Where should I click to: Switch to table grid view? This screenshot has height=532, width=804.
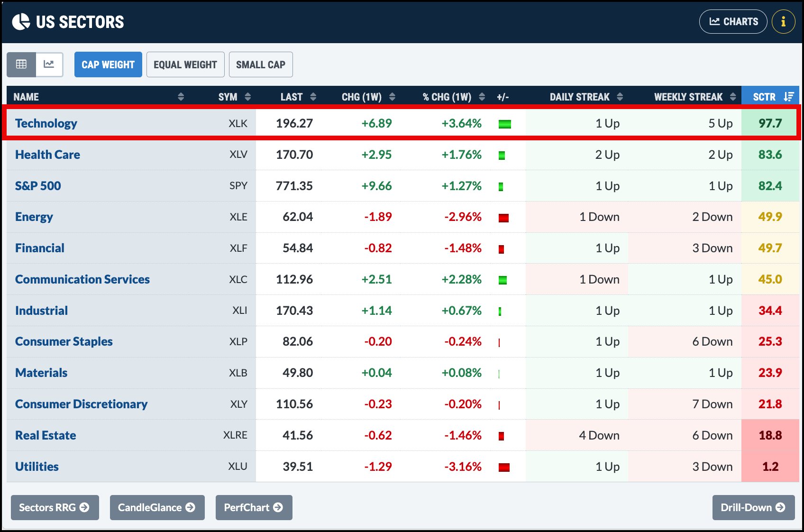[x=21, y=64]
